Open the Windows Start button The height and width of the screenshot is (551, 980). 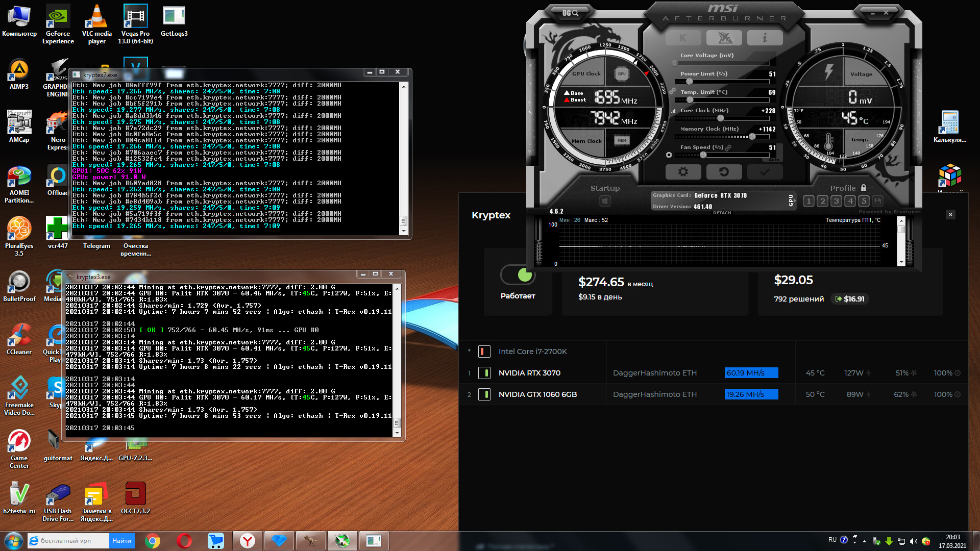click(13, 541)
